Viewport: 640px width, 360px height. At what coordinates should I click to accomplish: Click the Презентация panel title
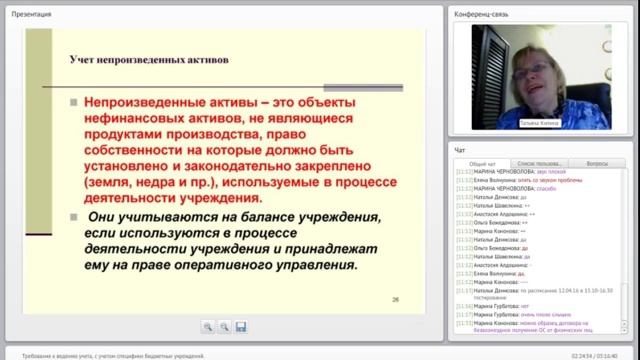(31, 14)
